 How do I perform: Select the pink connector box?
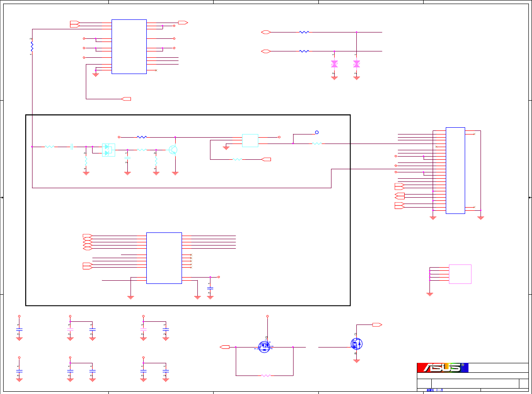click(460, 274)
